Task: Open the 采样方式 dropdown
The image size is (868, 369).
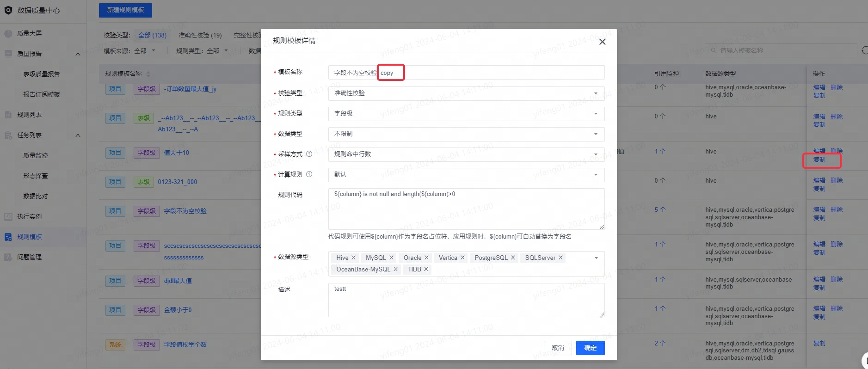Action: (x=466, y=154)
